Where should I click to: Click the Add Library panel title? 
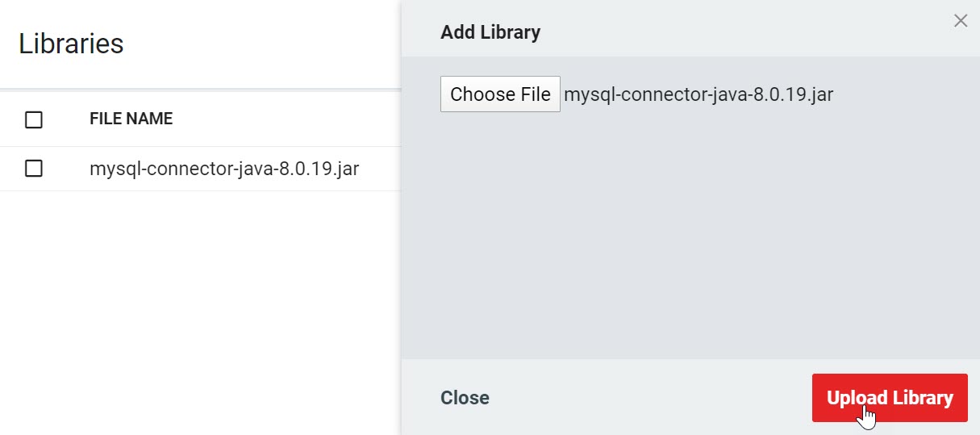(490, 32)
